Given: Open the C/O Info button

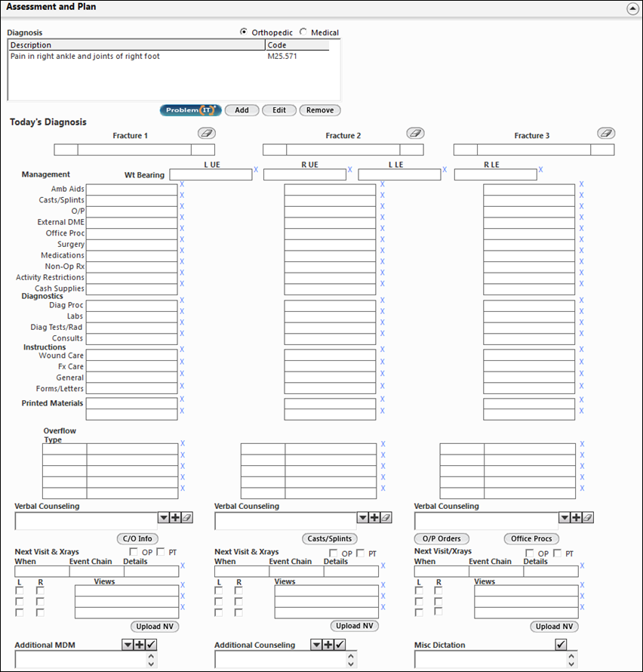Looking at the screenshot, I should [x=137, y=538].
